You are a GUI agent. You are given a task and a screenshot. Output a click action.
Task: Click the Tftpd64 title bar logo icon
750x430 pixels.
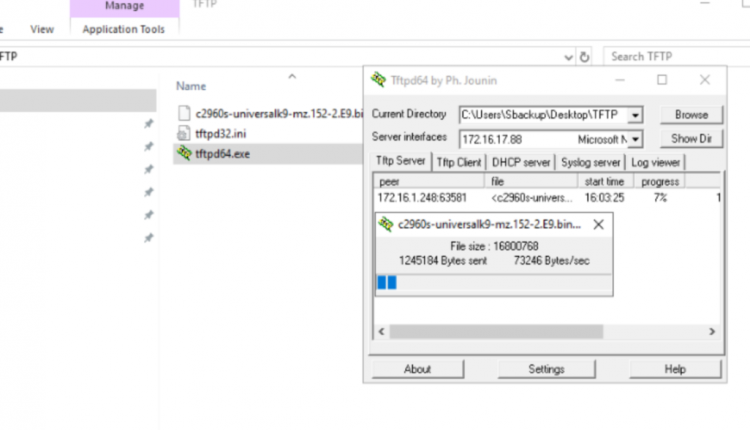click(378, 79)
